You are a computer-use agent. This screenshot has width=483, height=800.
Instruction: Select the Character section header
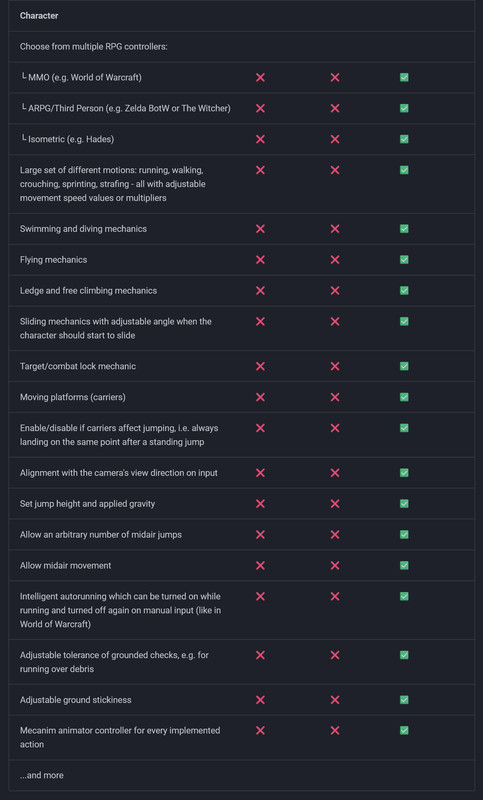39,16
